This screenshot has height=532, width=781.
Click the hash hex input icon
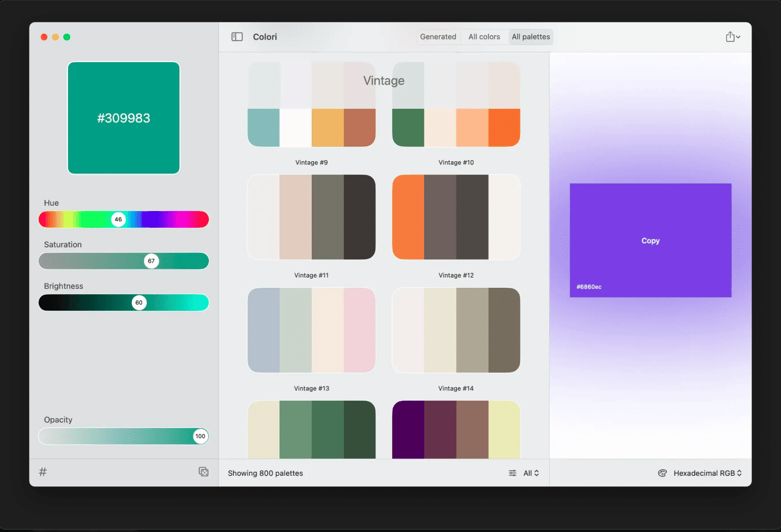[x=43, y=472]
